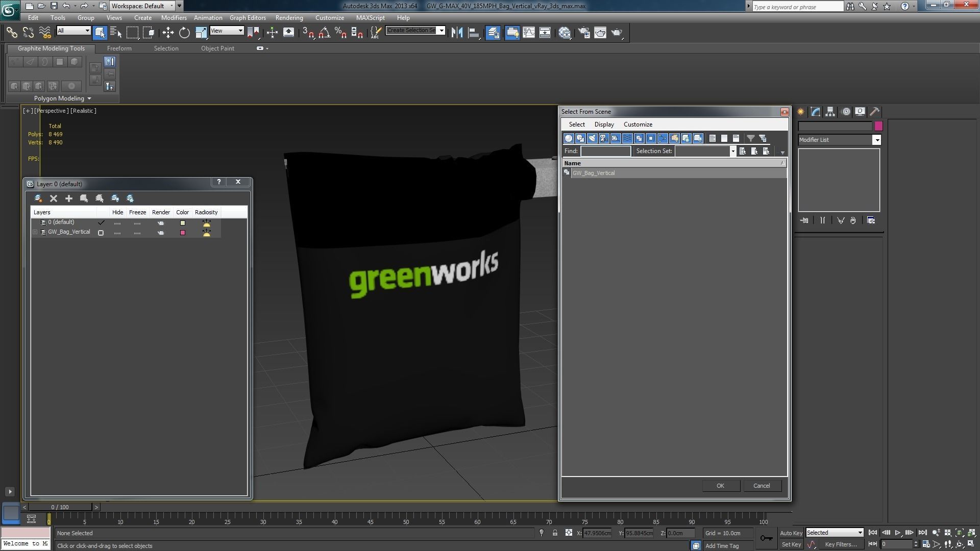Select the Select and Rotate tool

[184, 33]
